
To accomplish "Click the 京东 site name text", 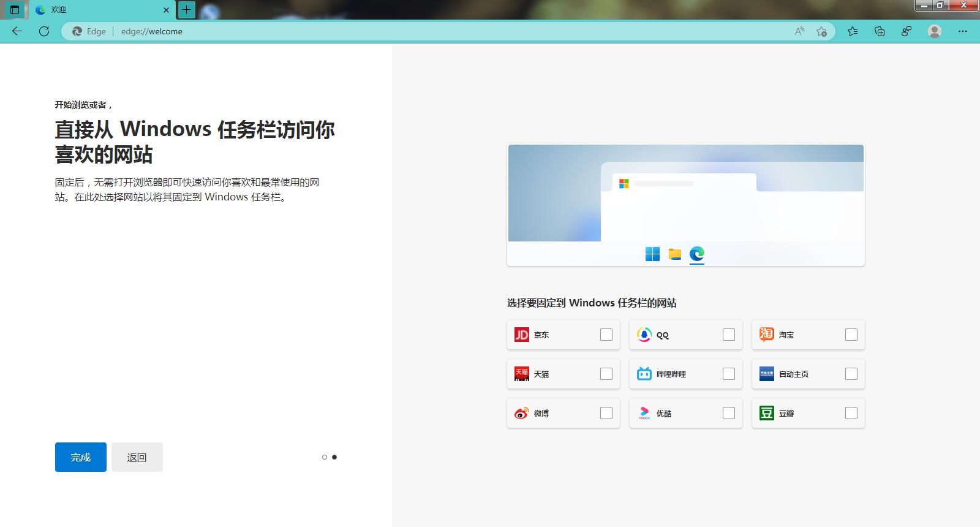I will [x=541, y=335].
